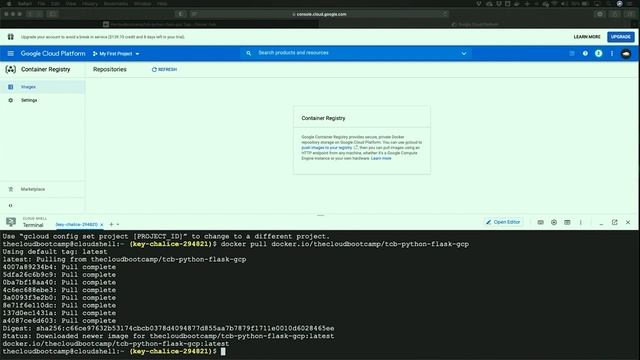Open the notifications badge icon

(x=598, y=53)
